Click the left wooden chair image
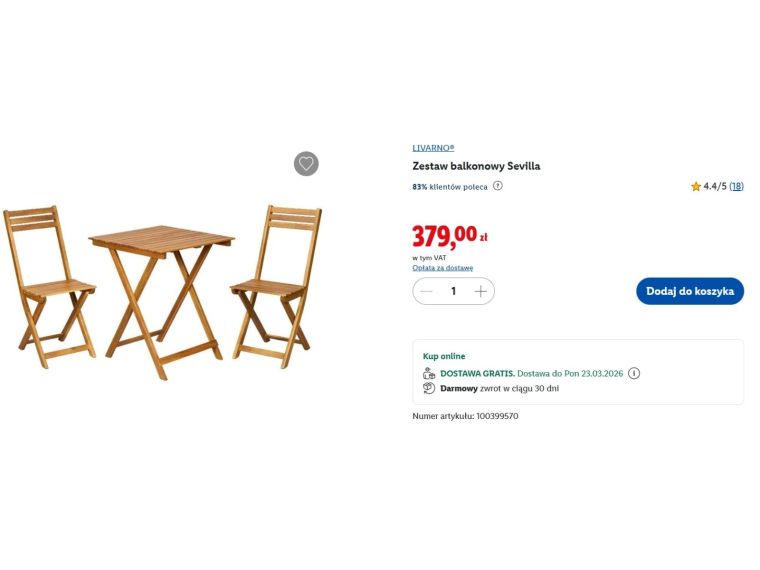 [49, 286]
